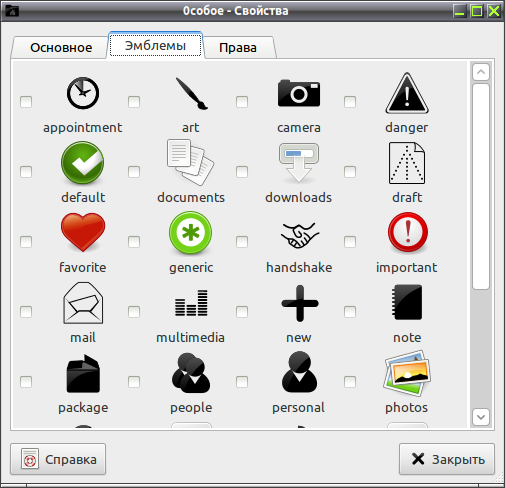Pick the danger warning triangle emblem
Image resolution: width=505 pixels, height=488 pixels.
pos(407,93)
